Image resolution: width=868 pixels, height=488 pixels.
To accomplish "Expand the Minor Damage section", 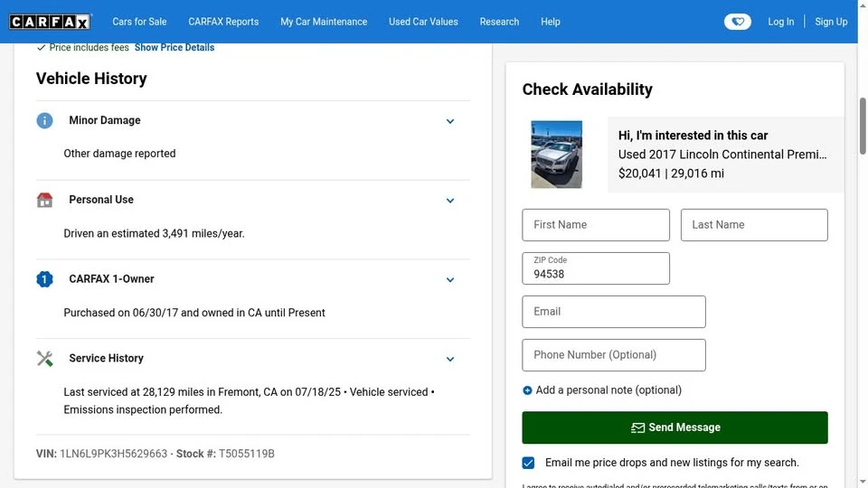I will point(450,121).
